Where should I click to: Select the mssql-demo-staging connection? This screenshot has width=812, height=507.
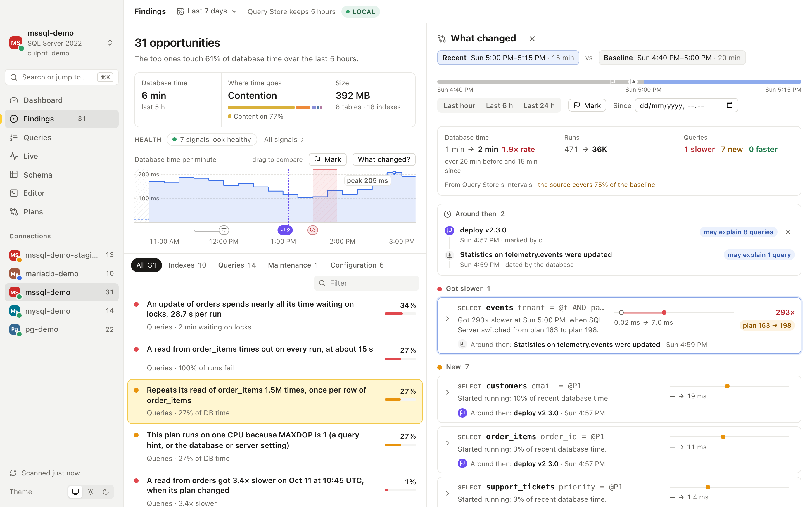click(61, 255)
